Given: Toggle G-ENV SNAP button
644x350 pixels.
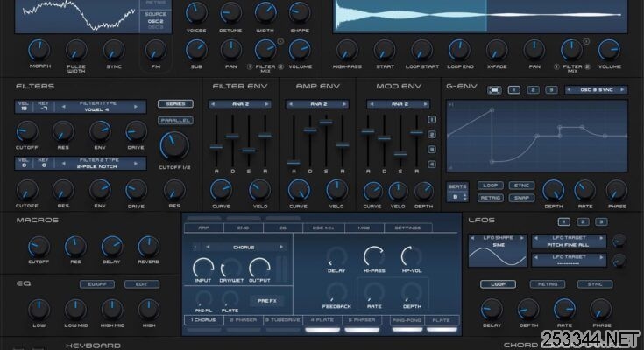Looking at the screenshot, I should click(521, 198).
